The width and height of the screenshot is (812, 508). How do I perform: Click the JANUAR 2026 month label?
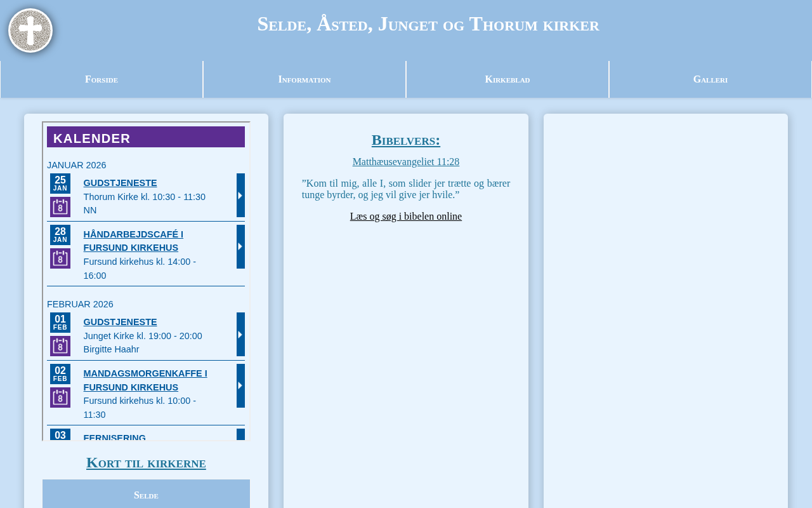coord(77,165)
